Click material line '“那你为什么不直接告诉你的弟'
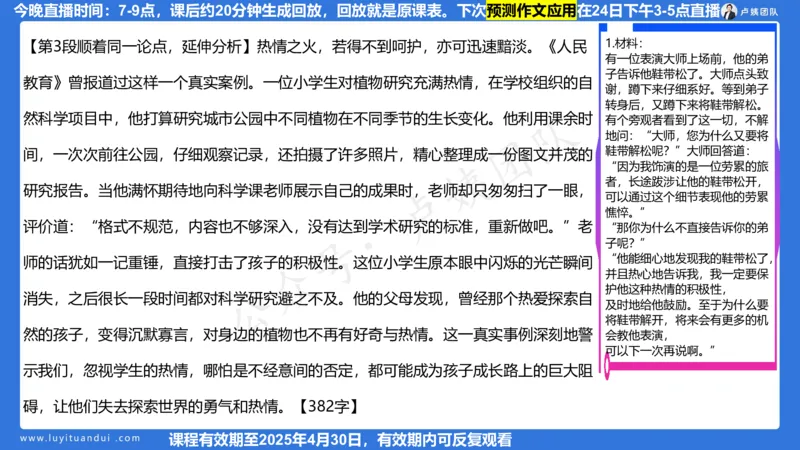Viewport: 800px width, 450px height. 689,228
